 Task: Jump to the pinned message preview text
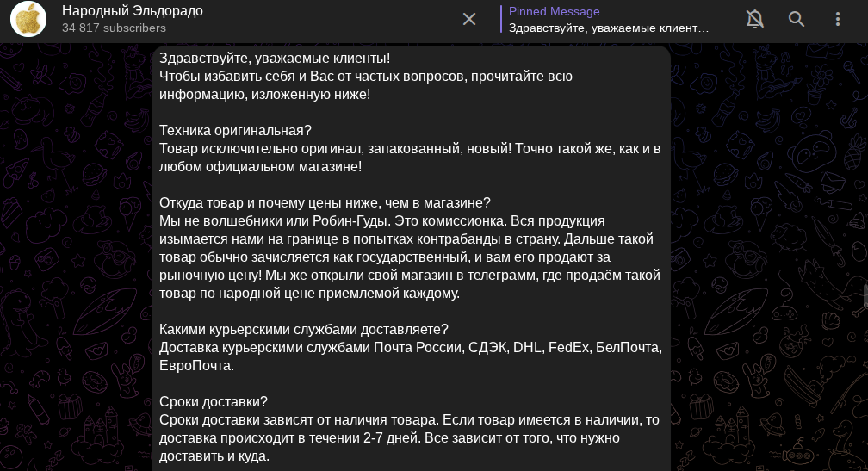click(x=609, y=28)
